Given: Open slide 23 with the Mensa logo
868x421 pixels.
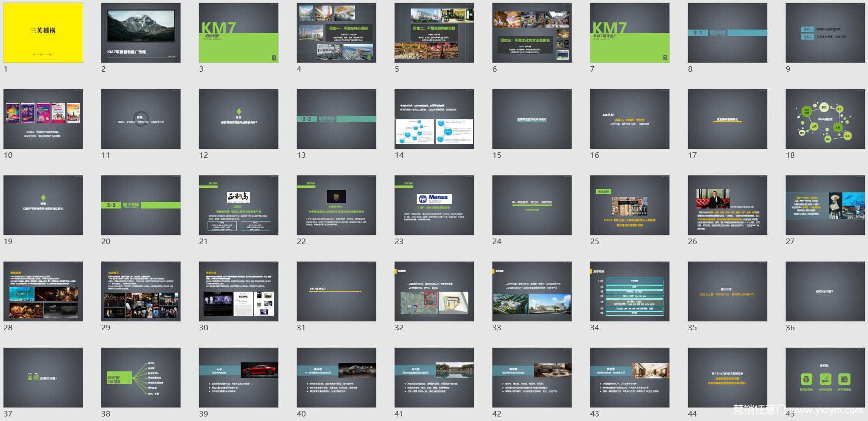Looking at the screenshot, I should pyautogui.click(x=434, y=205).
